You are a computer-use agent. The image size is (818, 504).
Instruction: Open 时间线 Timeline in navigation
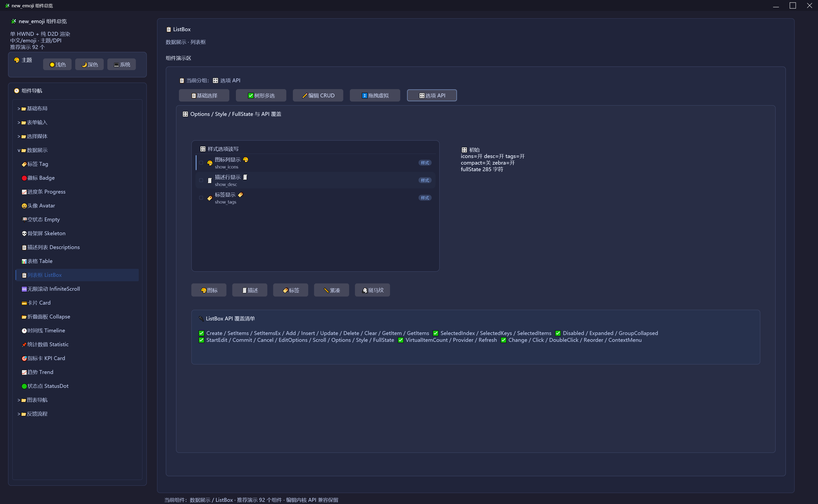pos(77,331)
